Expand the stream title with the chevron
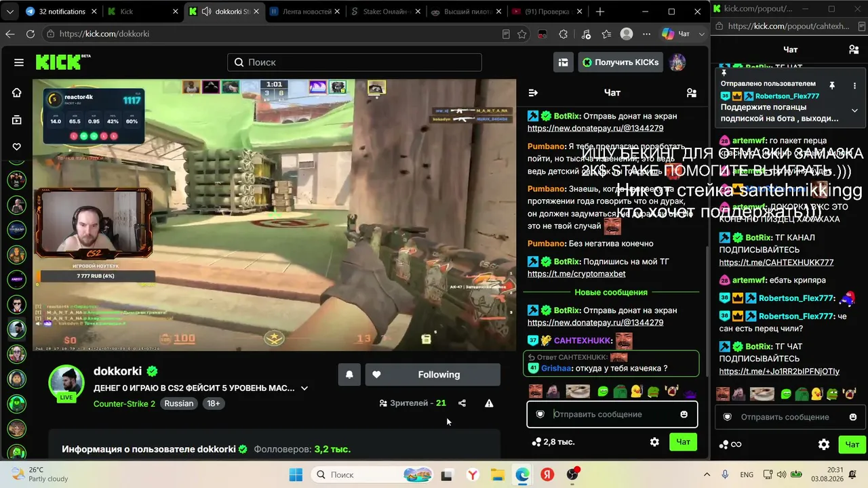 304,388
